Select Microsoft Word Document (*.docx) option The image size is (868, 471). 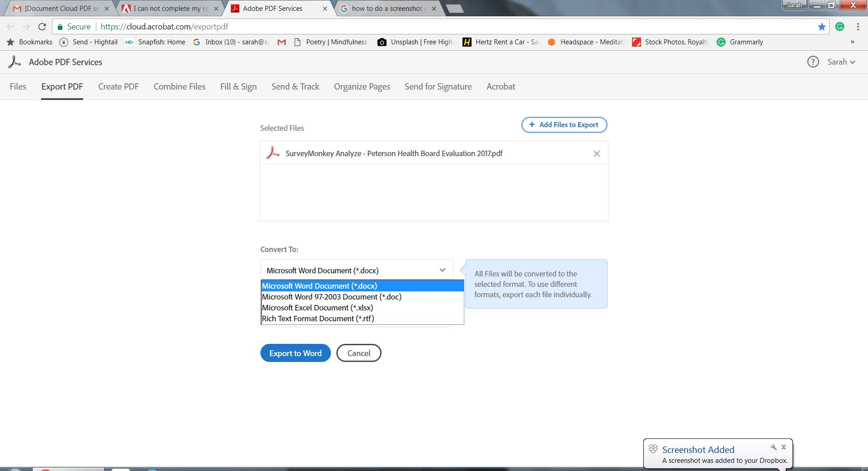pyautogui.click(x=363, y=286)
